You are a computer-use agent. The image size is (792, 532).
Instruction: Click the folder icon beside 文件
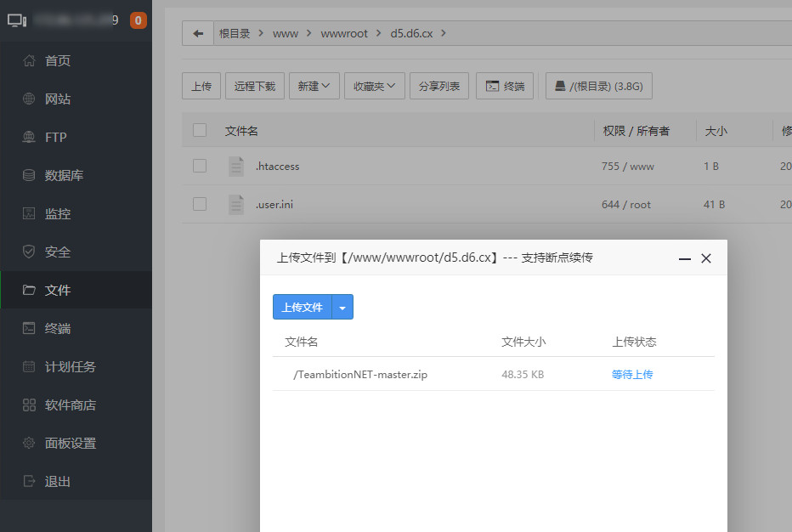coord(29,290)
